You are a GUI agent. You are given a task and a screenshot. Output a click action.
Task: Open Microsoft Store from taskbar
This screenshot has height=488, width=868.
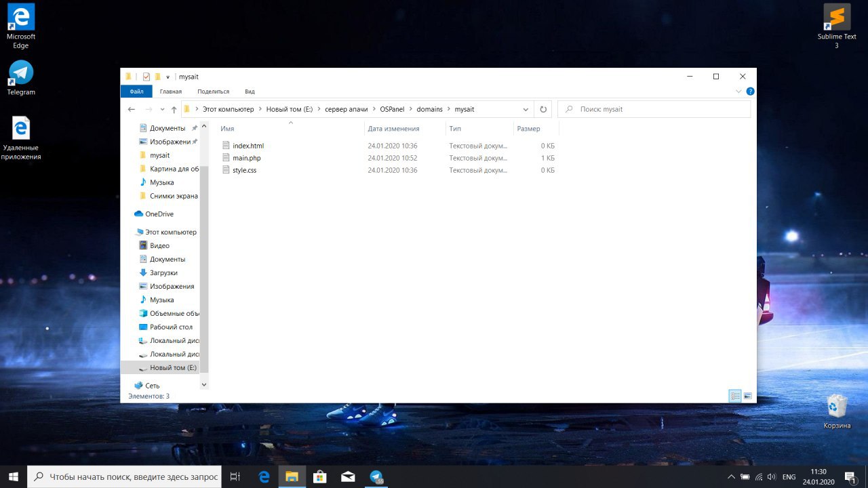[x=320, y=476]
